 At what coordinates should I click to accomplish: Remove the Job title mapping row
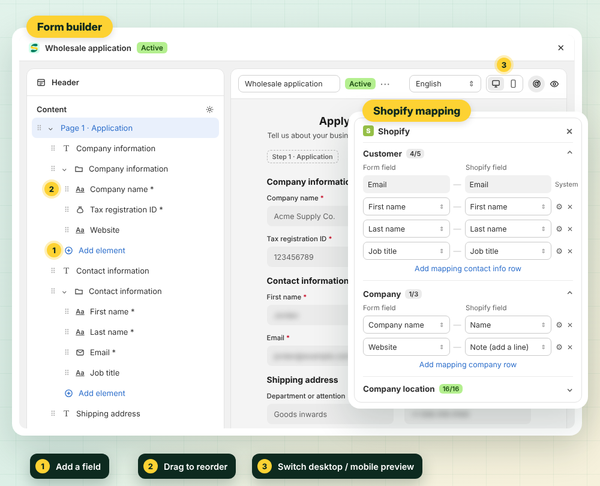pos(570,251)
